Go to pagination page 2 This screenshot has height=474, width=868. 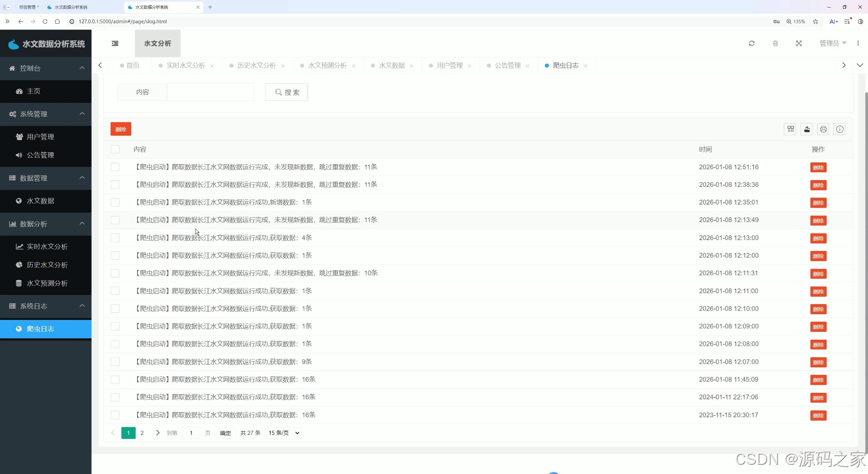[142, 433]
